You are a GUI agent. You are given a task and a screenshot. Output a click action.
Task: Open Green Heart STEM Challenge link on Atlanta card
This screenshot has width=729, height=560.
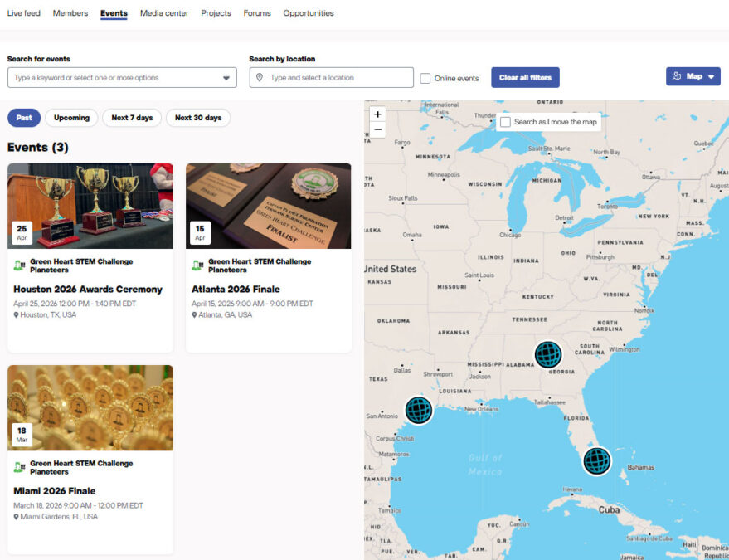pyautogui.click(x=260, y=265)
